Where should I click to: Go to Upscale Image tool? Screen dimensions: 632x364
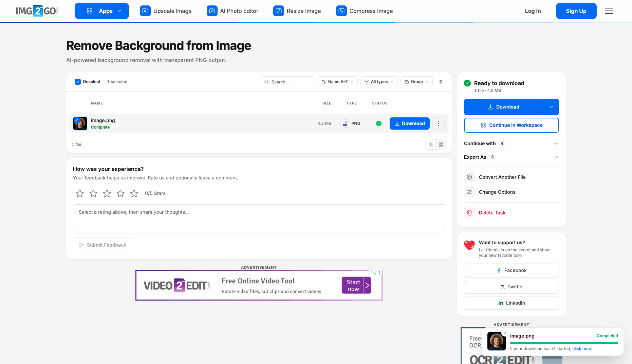click(166, 11)
